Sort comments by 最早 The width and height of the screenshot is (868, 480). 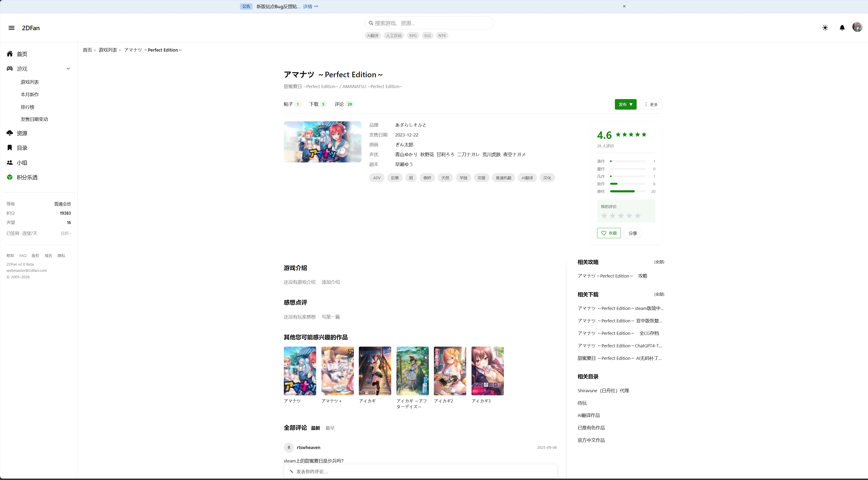pyautogui.click(x=330, y=428)
